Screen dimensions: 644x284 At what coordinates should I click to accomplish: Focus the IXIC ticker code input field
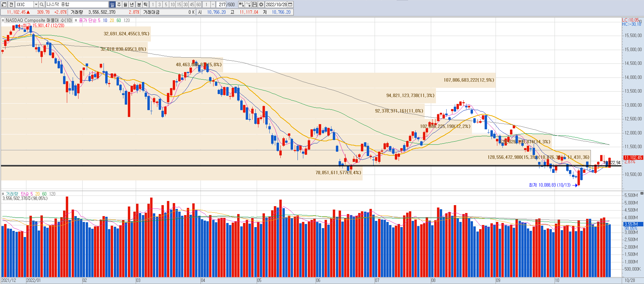click(x=24, y=4)
